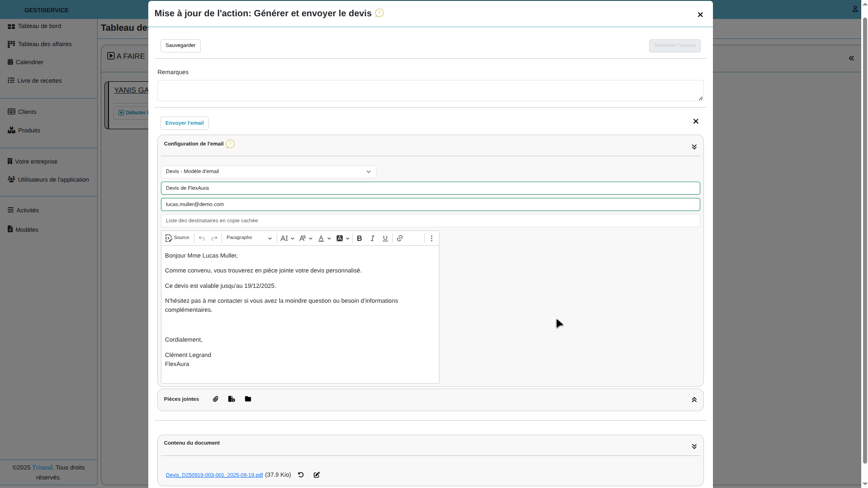
Task: Click the paperclip attach file icon
Action: click(x=216, y=399)
